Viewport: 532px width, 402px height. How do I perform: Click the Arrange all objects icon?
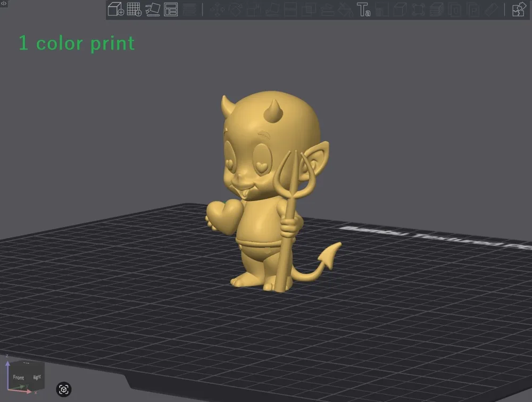171,9
